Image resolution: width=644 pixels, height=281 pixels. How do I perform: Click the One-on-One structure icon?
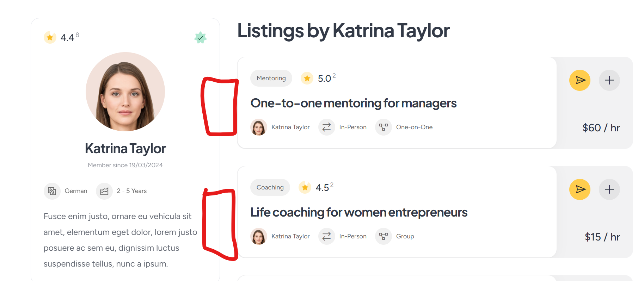384,127
